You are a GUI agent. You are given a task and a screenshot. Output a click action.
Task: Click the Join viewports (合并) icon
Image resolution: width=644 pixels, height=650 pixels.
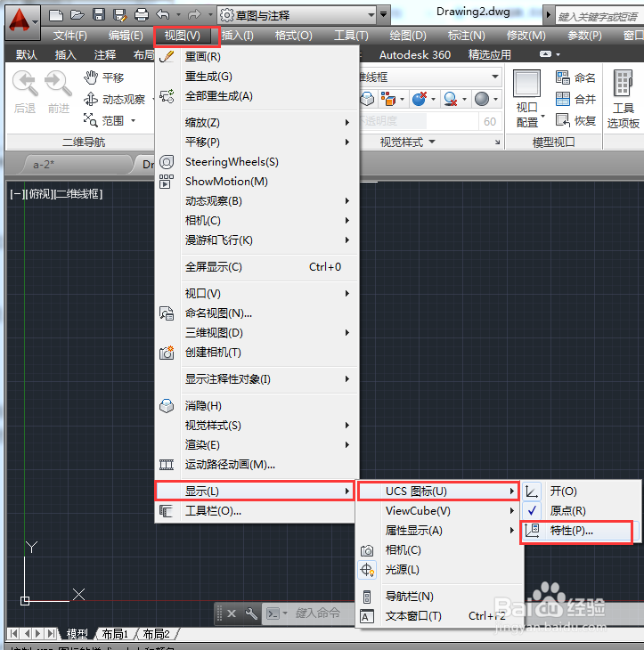[575, 99]
